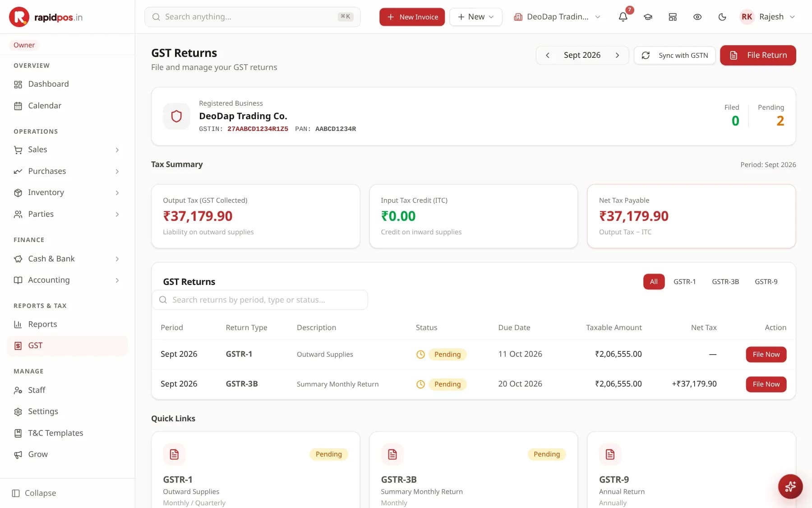Open the New dropdown
This screenshot has height=508, width=812.
(476, 17)
